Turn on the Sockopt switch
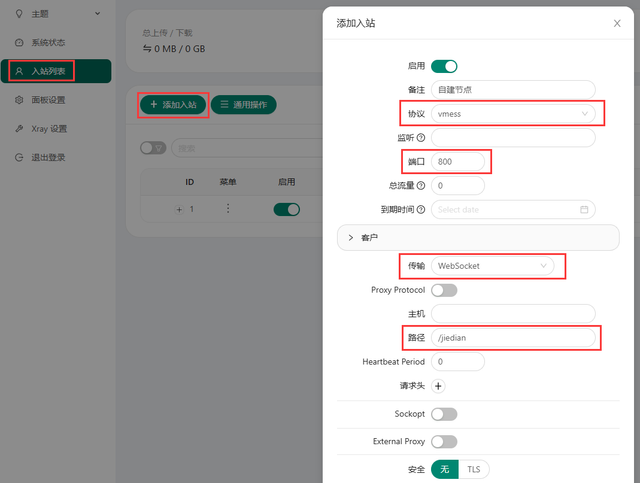The width and height of the screenshot is (640, 483). (444, 414)
